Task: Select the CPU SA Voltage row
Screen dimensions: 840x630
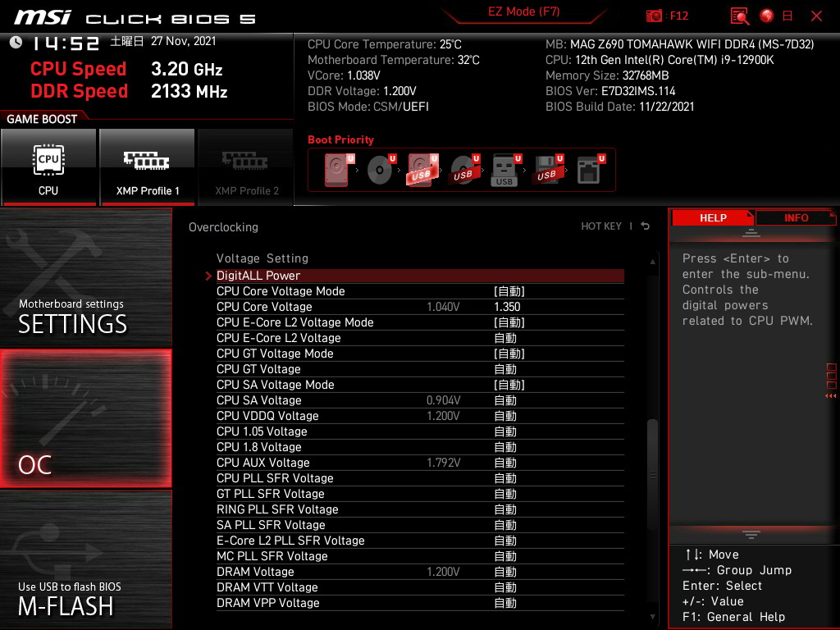Action: coord(420,400)
